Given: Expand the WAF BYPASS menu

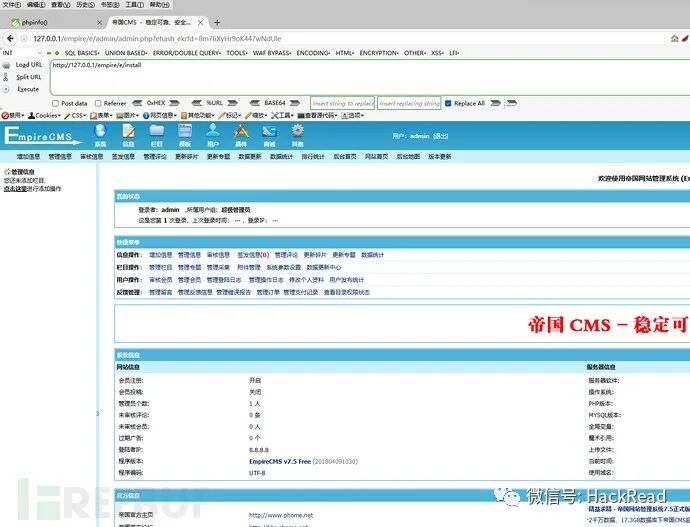Looking at the screenshot, I should point(272,53).
